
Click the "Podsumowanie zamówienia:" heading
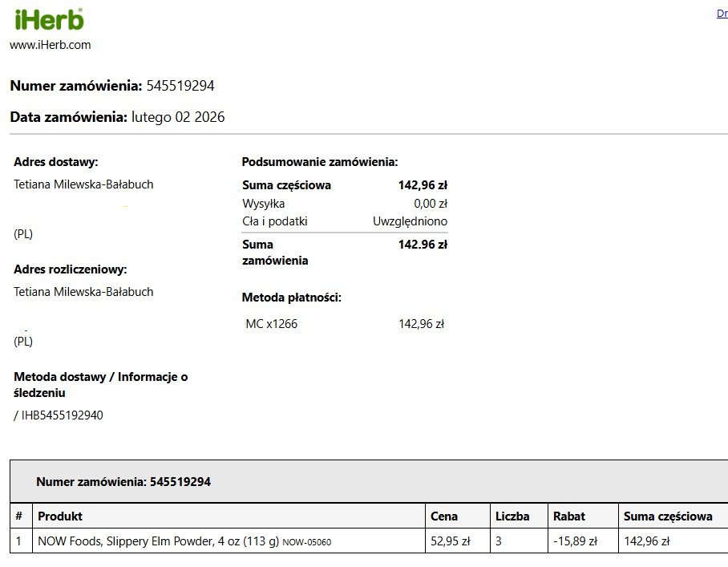[320, 162]
